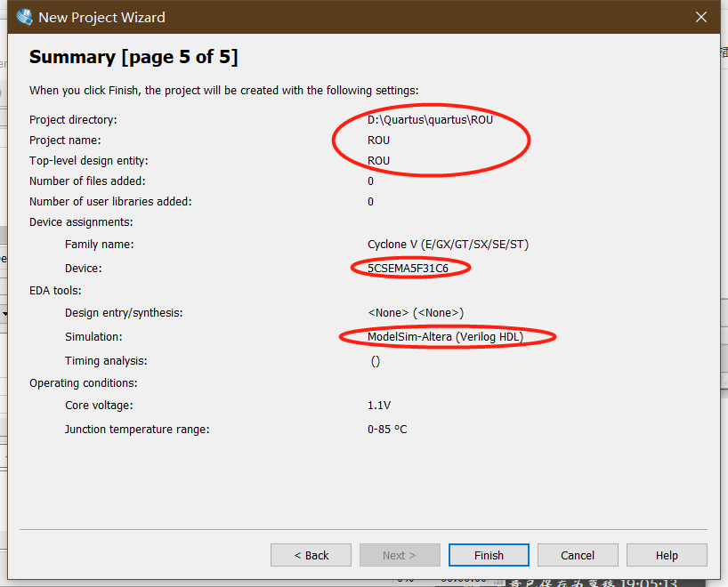Click the 'Operating conditions:' label
The width and height of the screenshot is (728, 587).
pyautogui.click(x=84, y=382)
